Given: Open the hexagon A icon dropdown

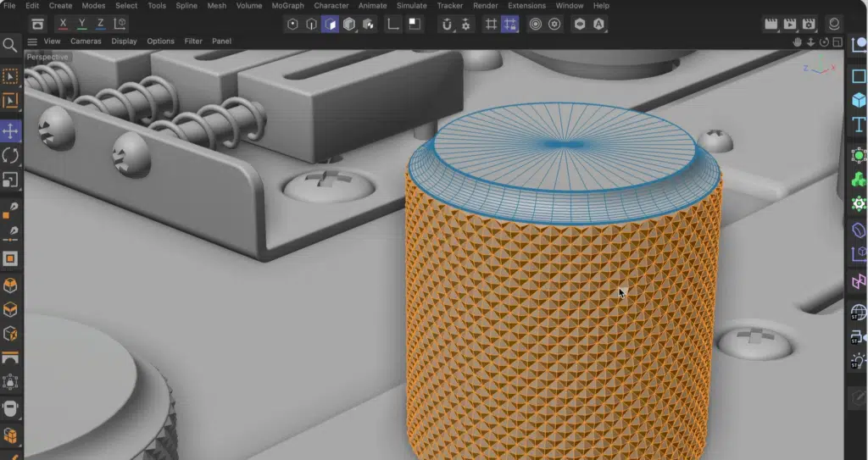Looking at the screenshot, I should tap(598, 24).
